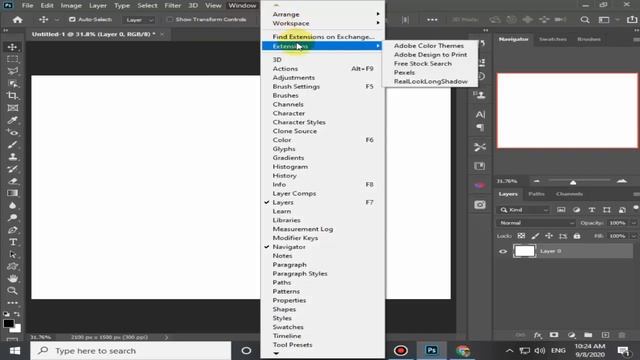
Task: Hide Layer 0 with eye icon
Action: pos(503,251)
